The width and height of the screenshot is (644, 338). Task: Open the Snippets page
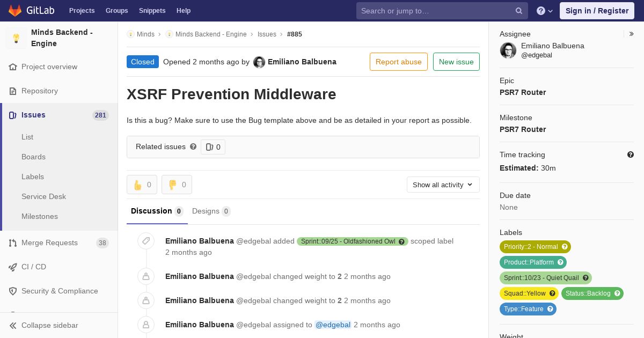coord(152,11)
